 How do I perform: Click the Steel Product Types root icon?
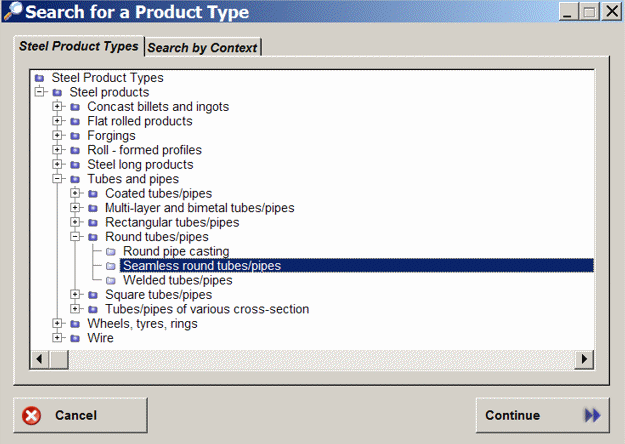(x=39, y=77)
